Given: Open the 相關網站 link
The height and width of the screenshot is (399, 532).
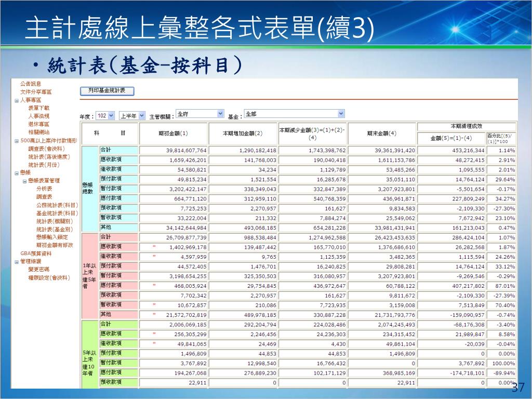Looking at the screenshot, I should coord(38,132).
